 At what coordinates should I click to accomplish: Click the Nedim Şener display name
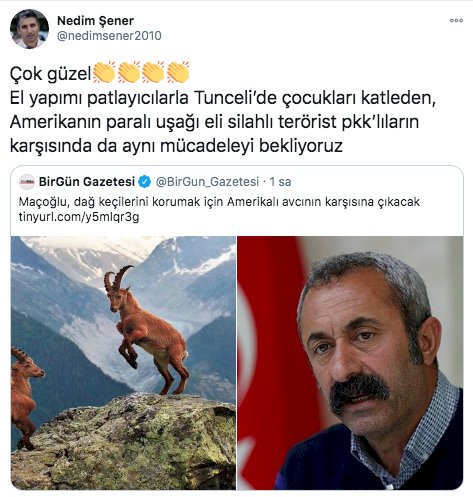(95, 21)
